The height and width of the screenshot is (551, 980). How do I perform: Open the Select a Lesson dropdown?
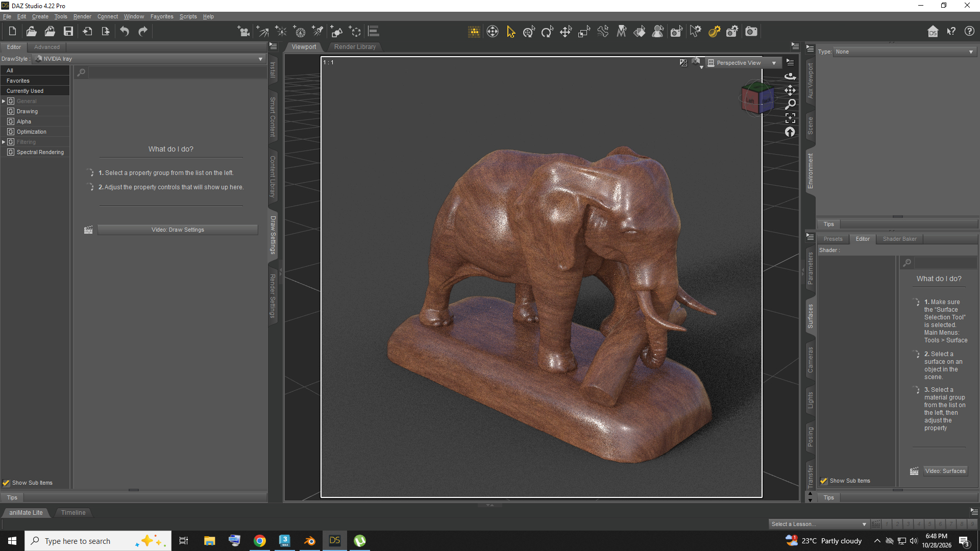tap(819, 524)
